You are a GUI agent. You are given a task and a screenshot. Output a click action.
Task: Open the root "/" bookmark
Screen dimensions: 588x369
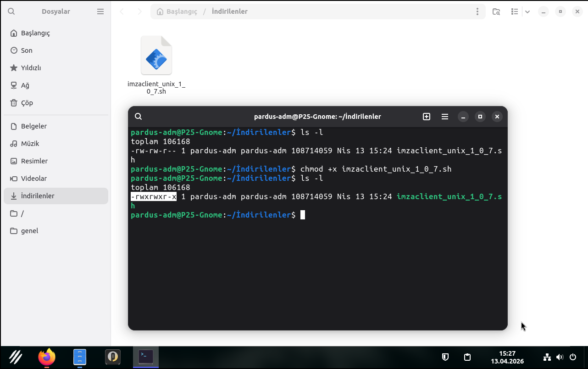tap(56, 213)
